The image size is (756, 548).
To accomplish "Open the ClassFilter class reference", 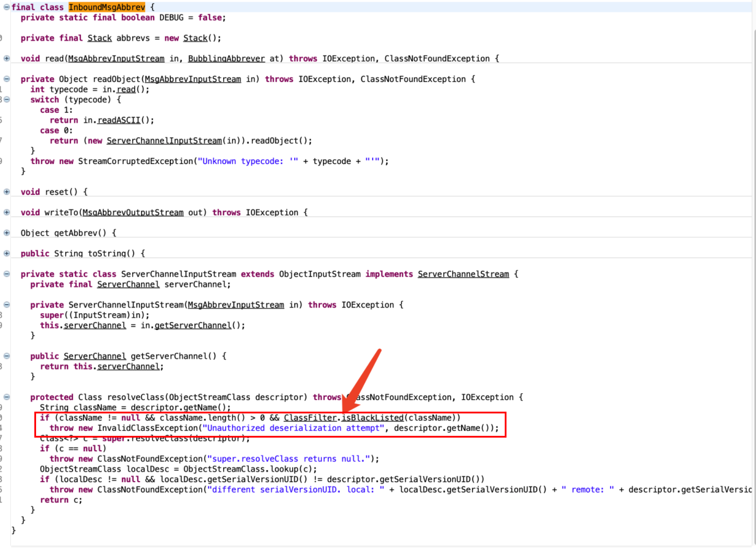I will [x=310, y=418].
